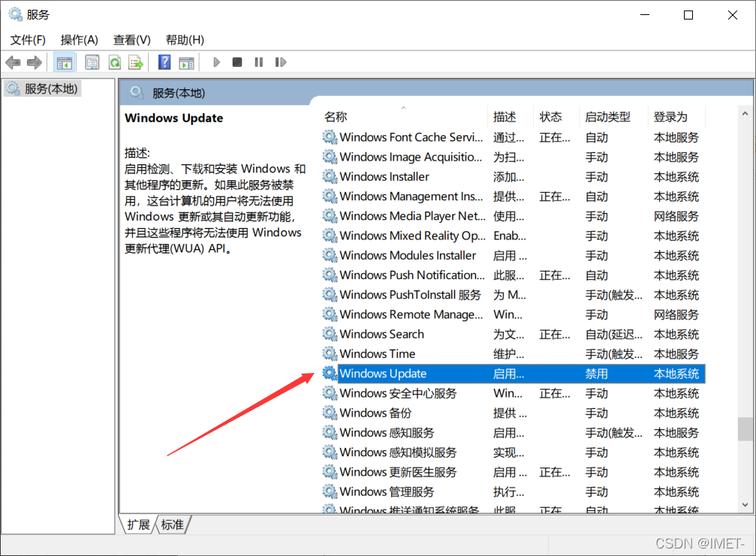Select the Windows 感知模拟服务 row name
756x556 pixels.
click(x=398, y=452)
